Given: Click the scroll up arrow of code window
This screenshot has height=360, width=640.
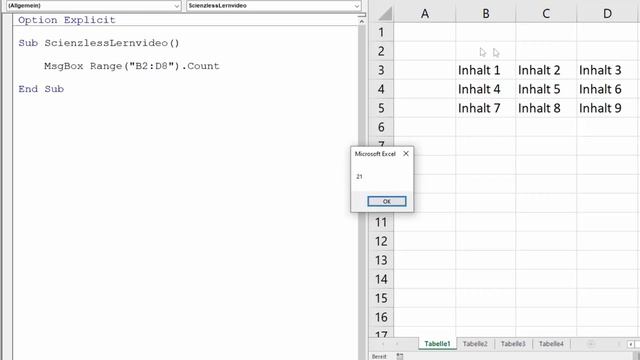Looking at the screenshot, I should click(x=362, y=21).
